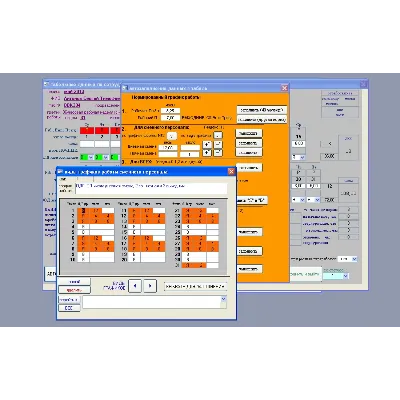Click into the schedule description text field
The height and width of the screenshot is (400, 400).
pyautogui.click(x=152, y=188)
